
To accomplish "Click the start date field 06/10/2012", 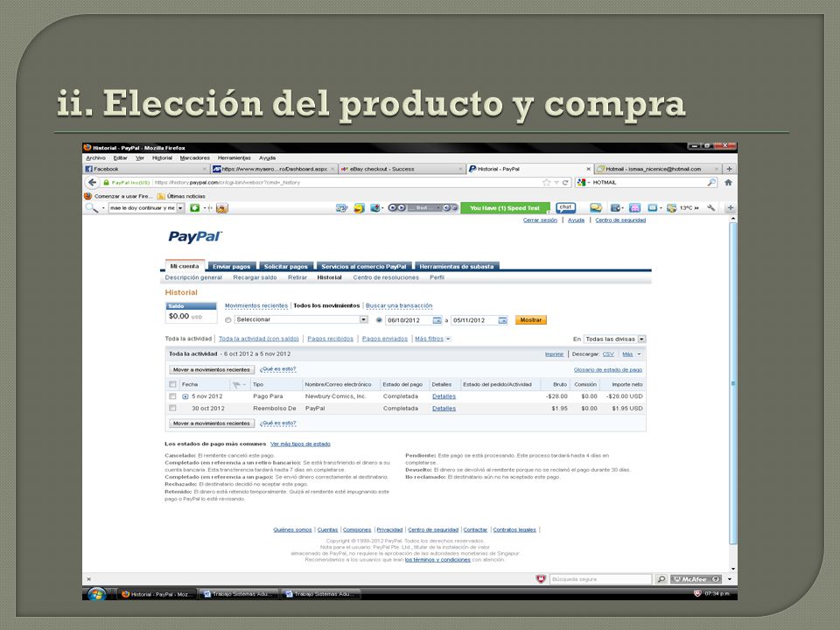I will 409,320.
